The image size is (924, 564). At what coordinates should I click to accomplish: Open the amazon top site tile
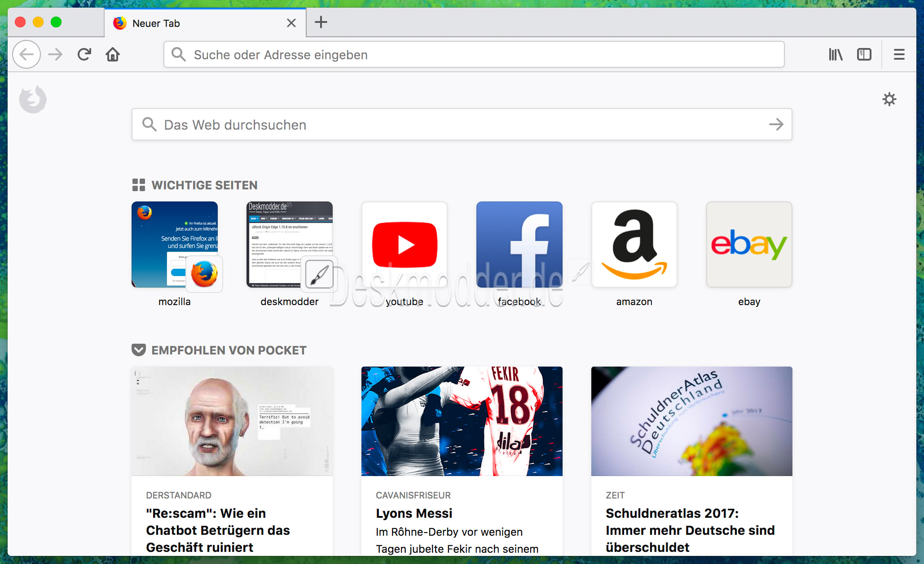pyautogui.click(x=634, y=245)
